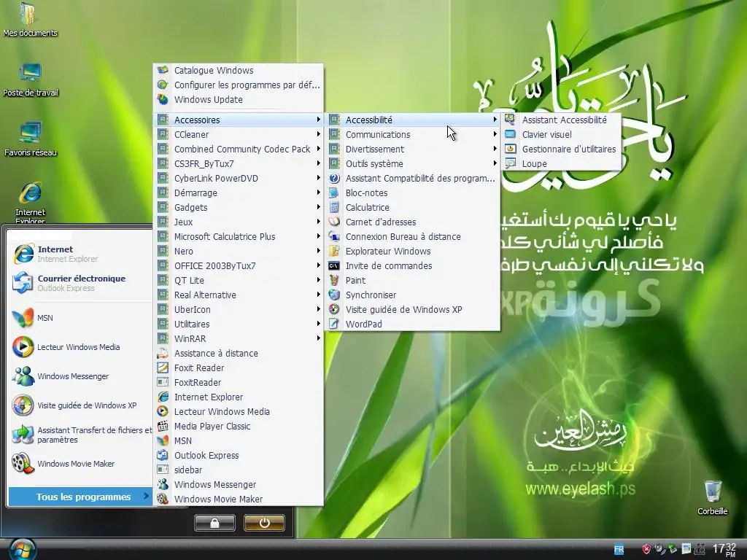This screenshot has height=560, width=747.
Task: Click the power shutdown button
Action: coord(264,523)
